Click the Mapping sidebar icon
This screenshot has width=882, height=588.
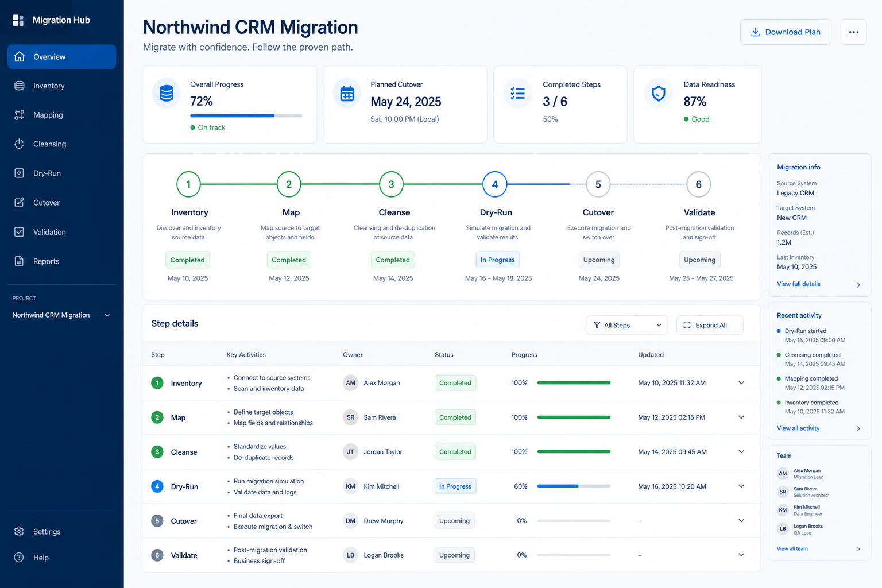(x=20, y=115)
